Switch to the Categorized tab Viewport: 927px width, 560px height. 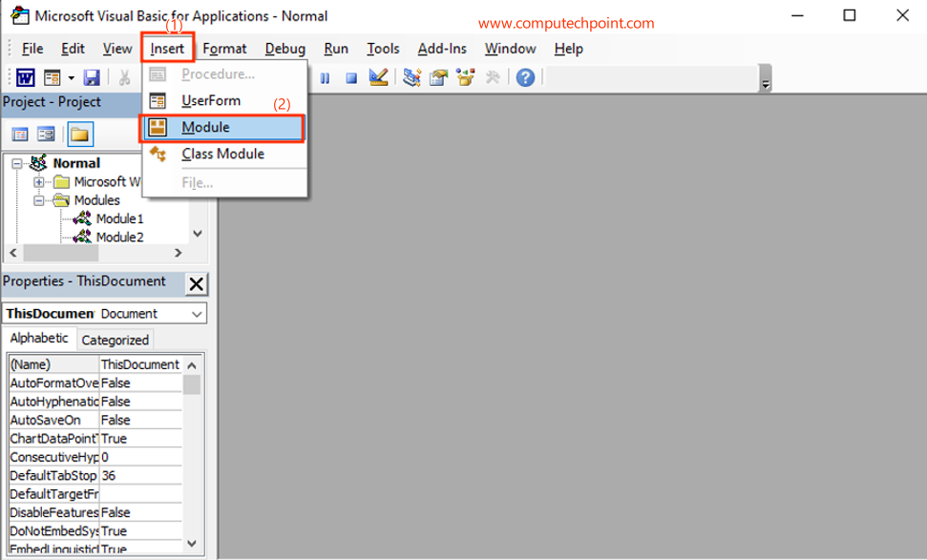pos(116,340)
